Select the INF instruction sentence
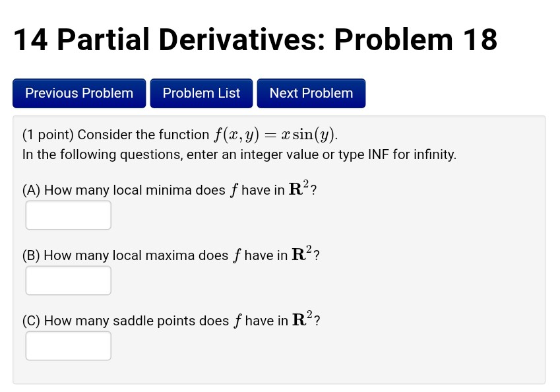The image size is (560, 392). point(239,154)
